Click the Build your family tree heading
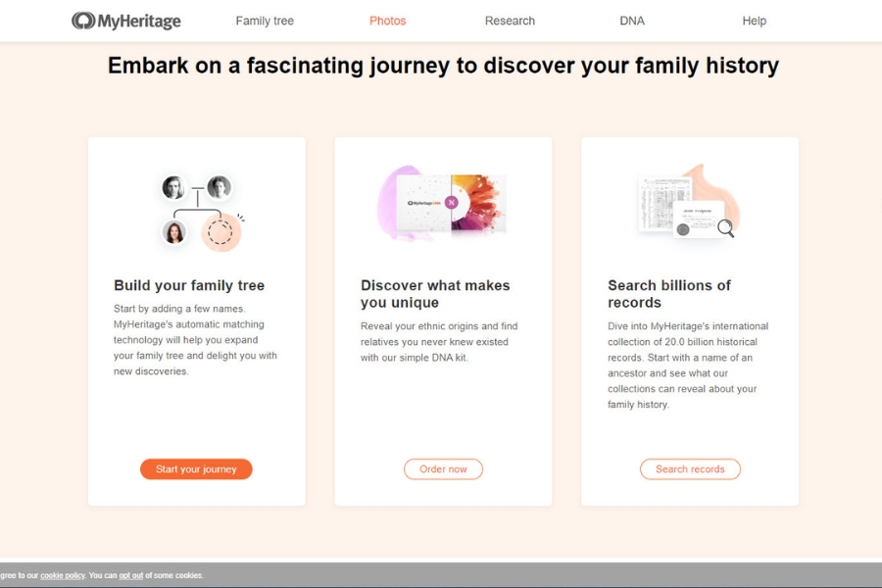Image resolution: width=882 pixels, height=588 pixels. 189,285
